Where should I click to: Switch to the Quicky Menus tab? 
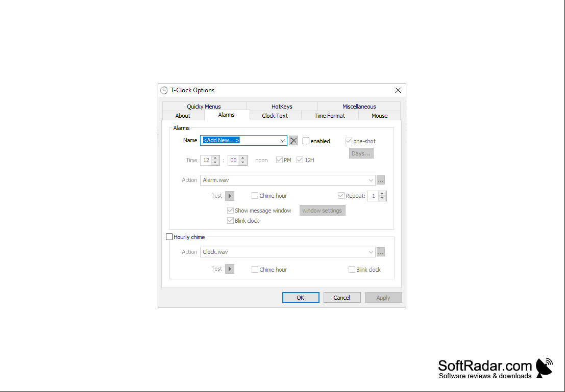click(204, 107)
